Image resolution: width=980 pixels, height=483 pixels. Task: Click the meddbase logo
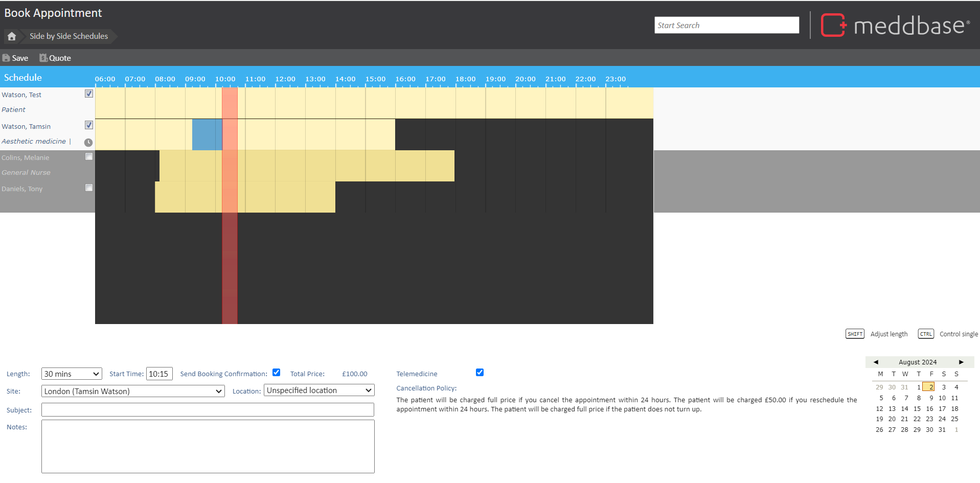point(895,25)
